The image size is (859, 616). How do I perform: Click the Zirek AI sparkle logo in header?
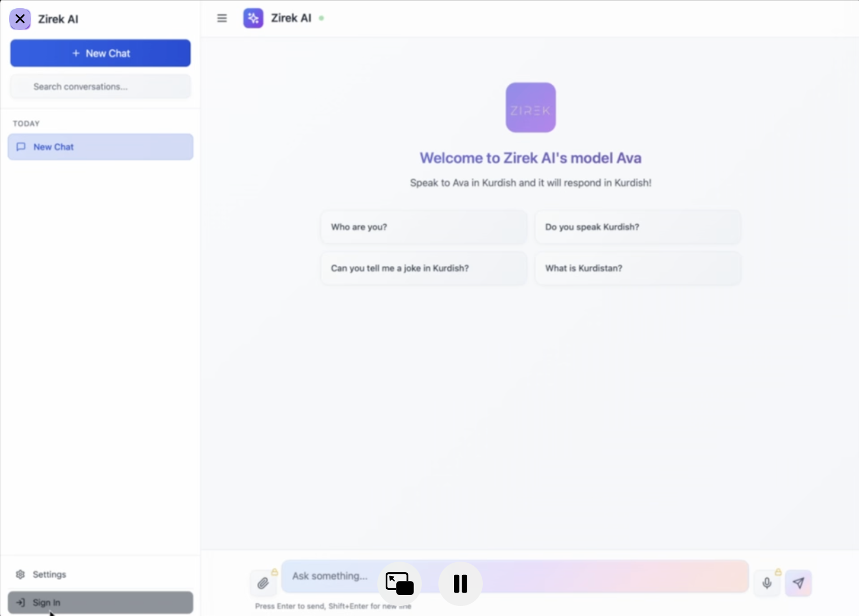(253, 18)
